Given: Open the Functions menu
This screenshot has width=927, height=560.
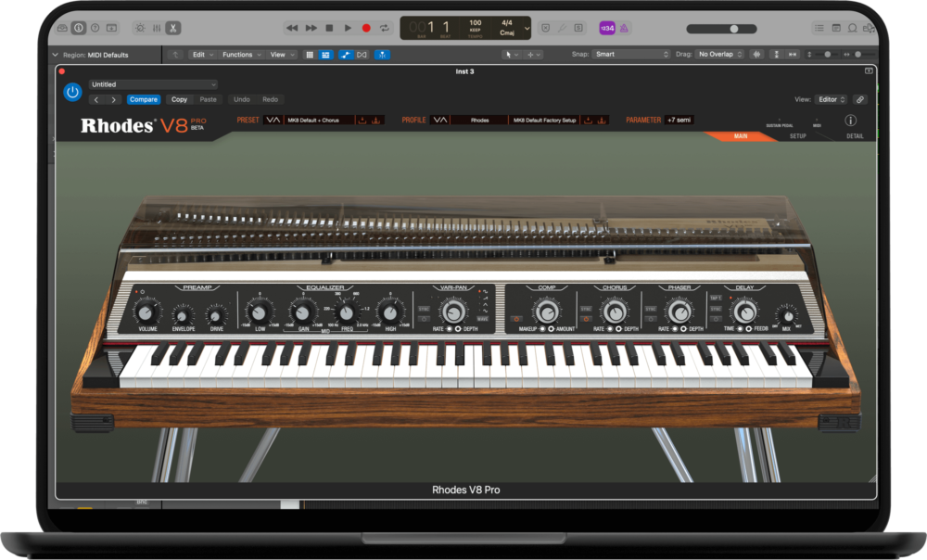Looking at the screenshot, I should click(240, 55).
